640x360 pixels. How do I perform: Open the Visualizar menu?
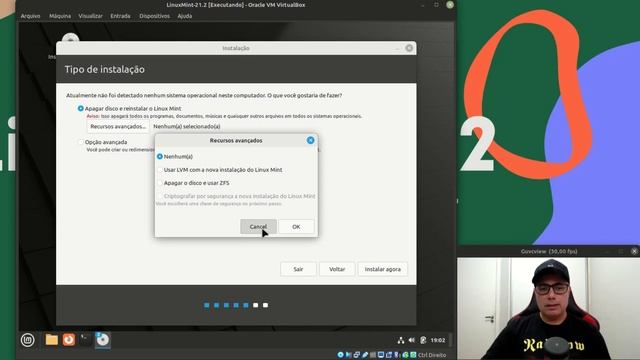pos(91,16)
